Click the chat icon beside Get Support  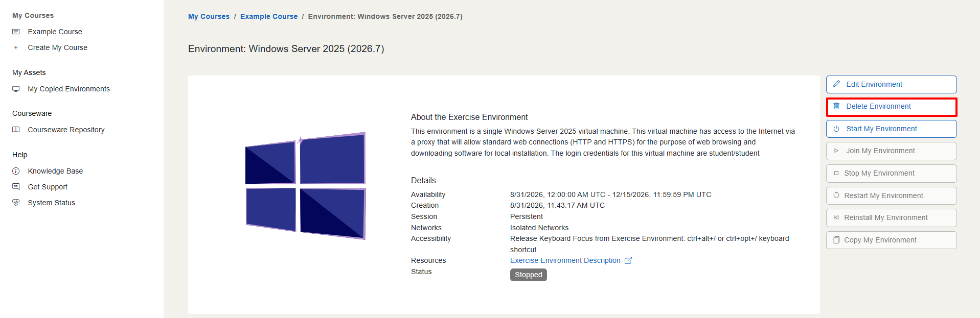click(16, 187)
